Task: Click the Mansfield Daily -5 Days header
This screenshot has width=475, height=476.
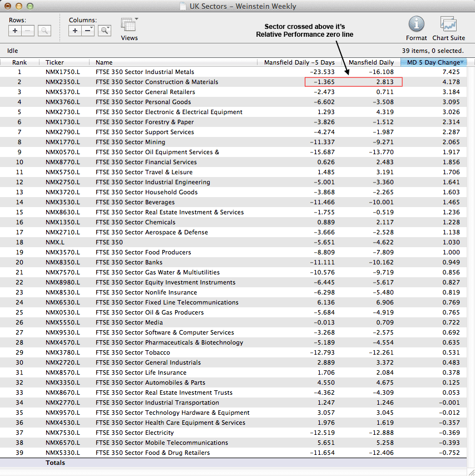Action: [x=299, y=62]
